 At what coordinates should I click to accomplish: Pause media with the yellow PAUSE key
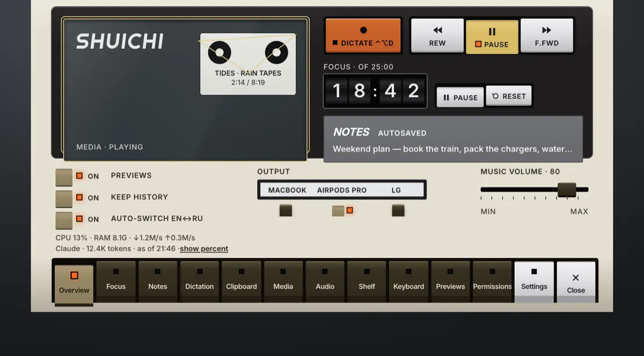coord(492,37)
